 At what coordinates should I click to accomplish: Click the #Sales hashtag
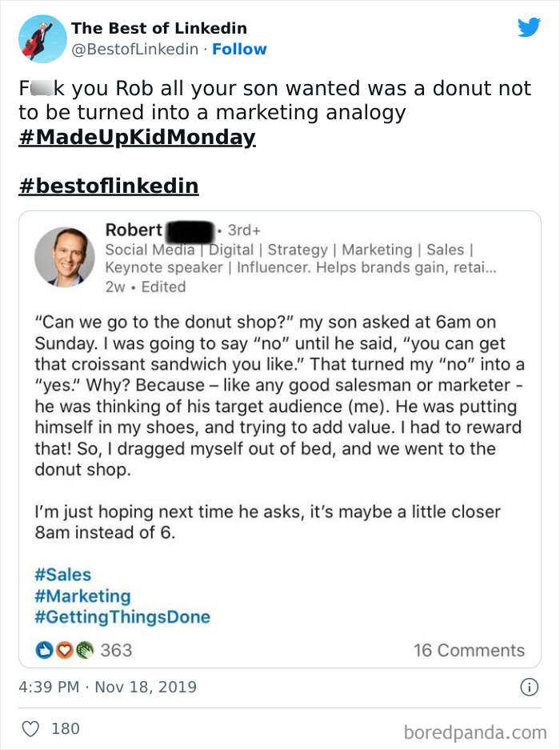point(63,575)
